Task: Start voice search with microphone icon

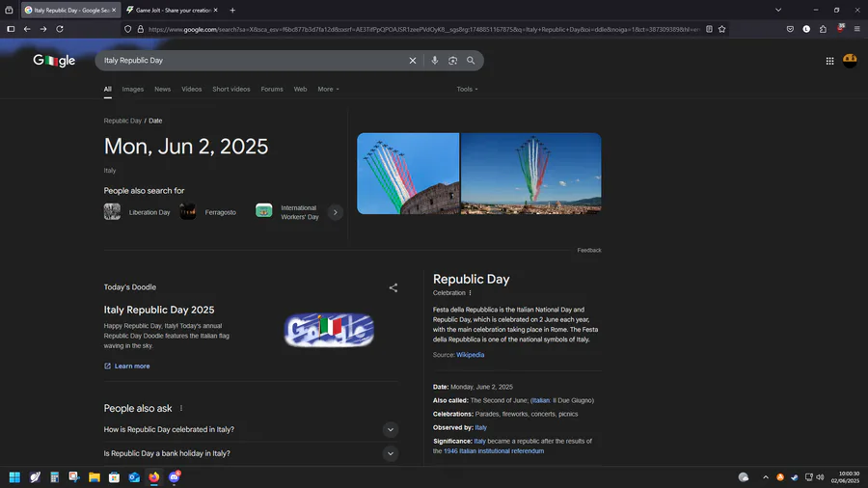Action: [435, 61]
